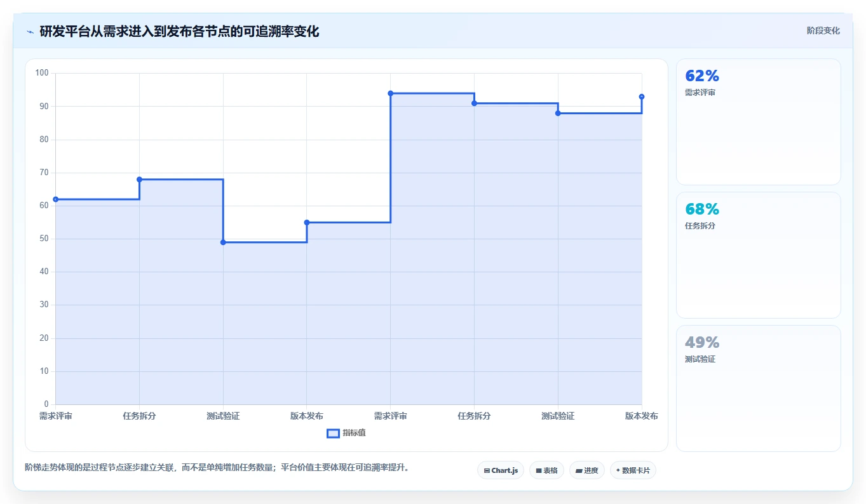The height and width of the screenshot is (504, 866).
Task: Open the 49% 测试验证 data card
Action: [759, 388]
